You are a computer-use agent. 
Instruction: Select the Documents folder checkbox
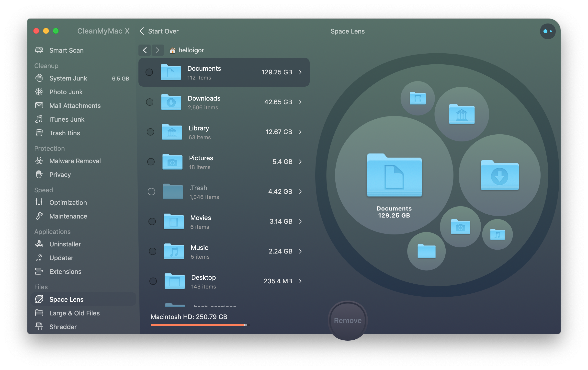[x=149, y=72]
